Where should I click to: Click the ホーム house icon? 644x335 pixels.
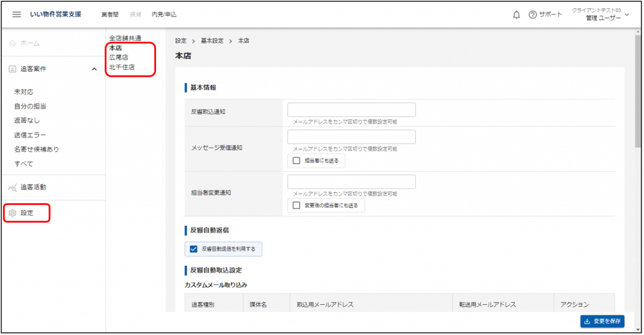click(x=13, y=43)
